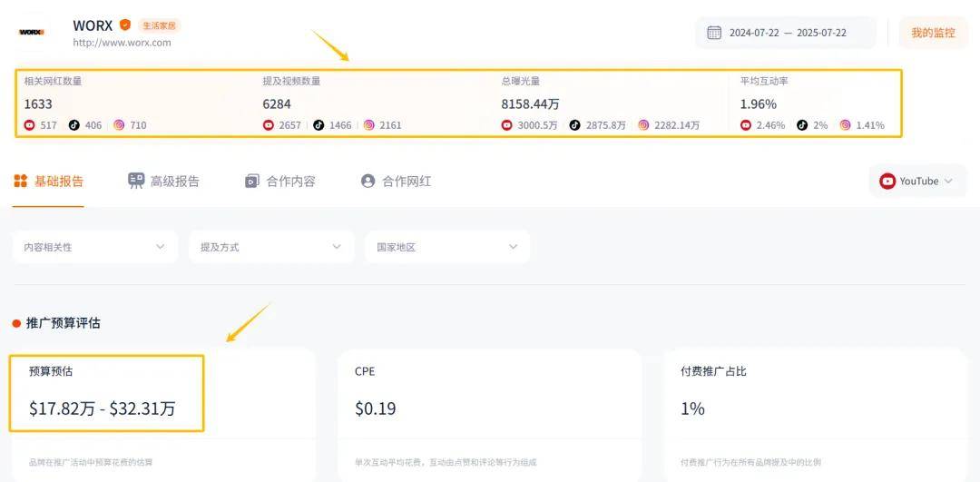
Task: Click the 高级报告 presentation icon
Action: [x=135, y=182]
